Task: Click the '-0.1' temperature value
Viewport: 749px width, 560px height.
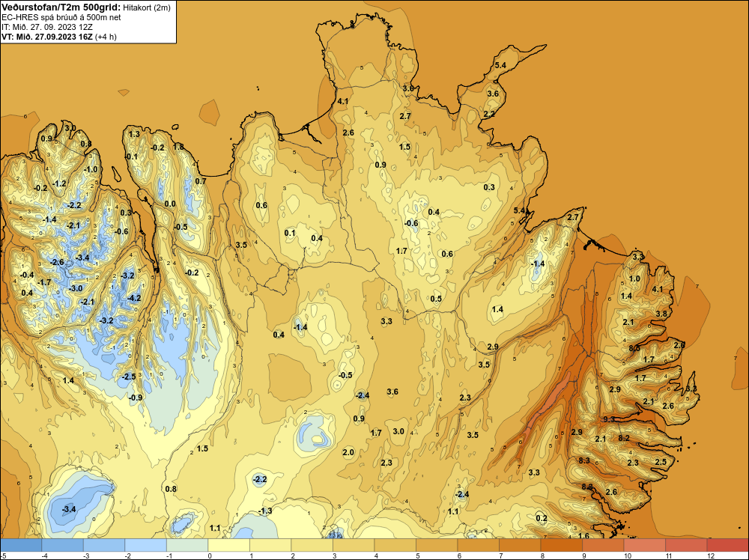Action: (x=131, y=157)
